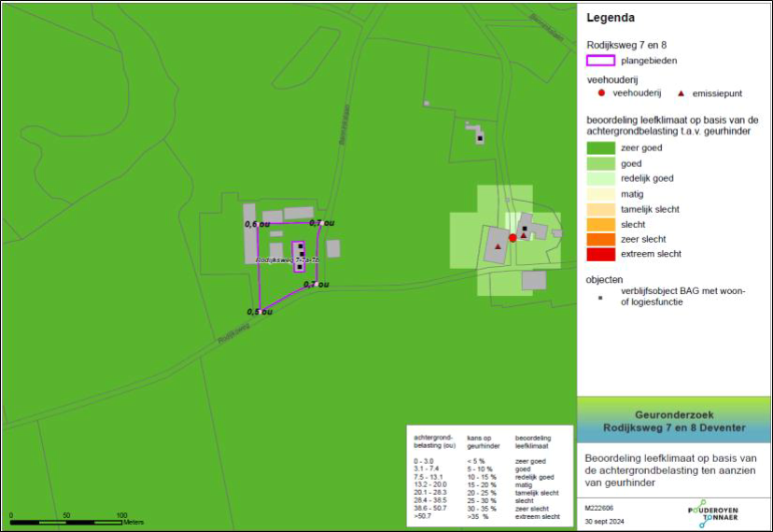Click the emissiepunt triangle in the legend
Image resolution: width=773 pixels, height=532 pixels.
point(681,94)
